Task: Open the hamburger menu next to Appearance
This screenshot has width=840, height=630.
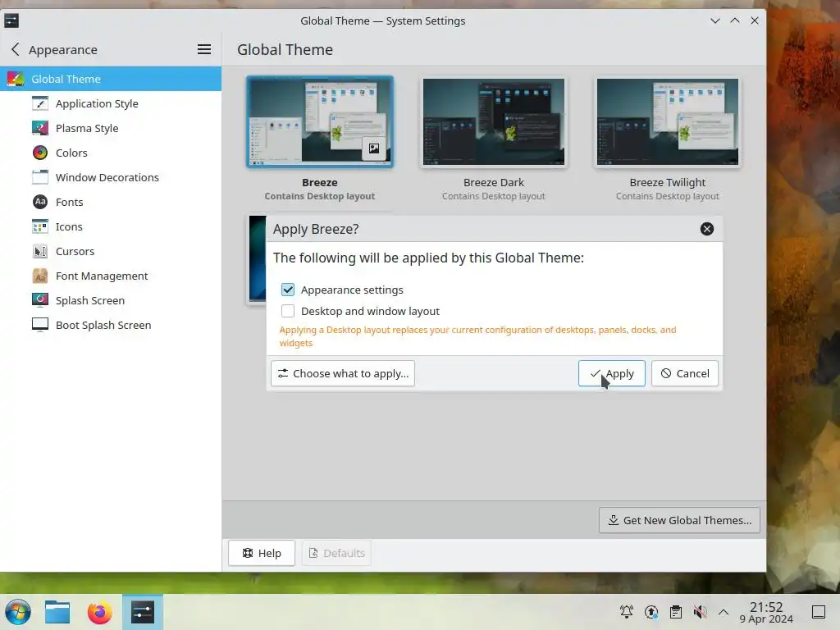Action: click(204, 49)
